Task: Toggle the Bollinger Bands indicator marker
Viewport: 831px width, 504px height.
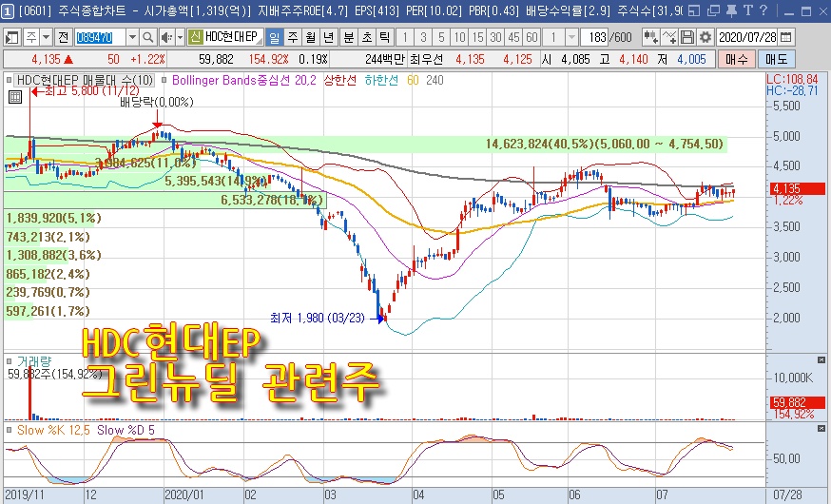Action: pyautogui.click(x=164, y=80)
